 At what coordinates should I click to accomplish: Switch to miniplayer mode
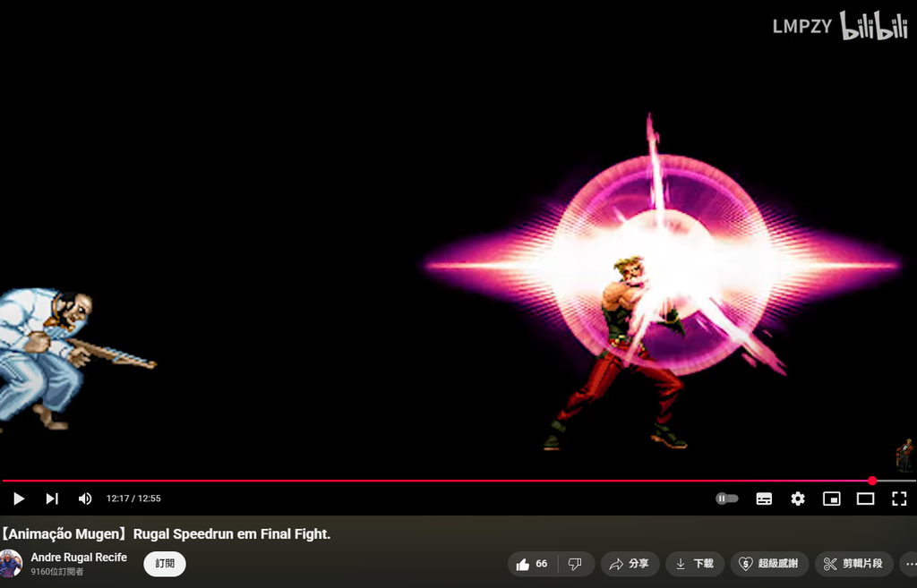coord(832,499)
